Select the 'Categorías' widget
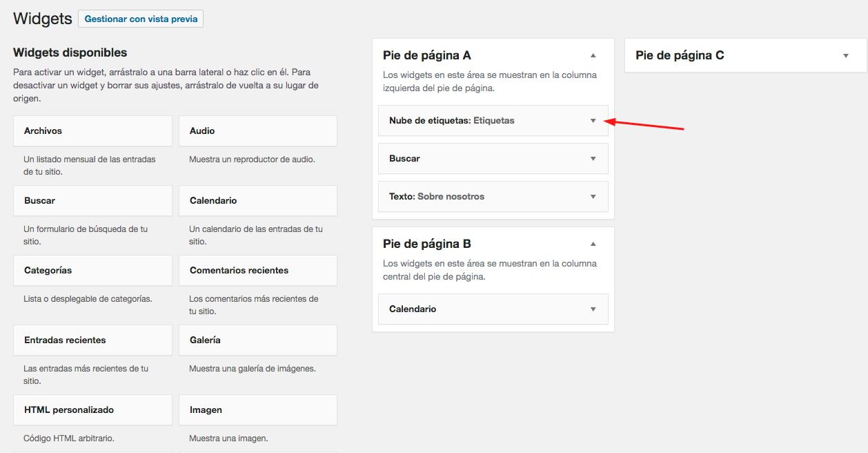 (92, 270)
